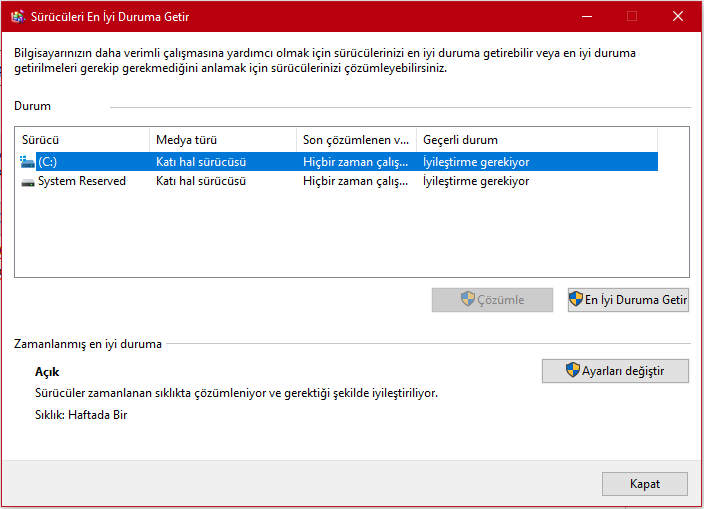
Task: Sort by Geçerli durum column header
Action: pyautogui.click(x=537, y=140)
